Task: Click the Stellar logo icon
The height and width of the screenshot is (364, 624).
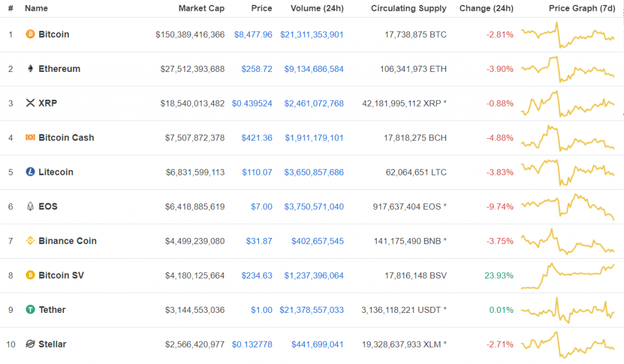Action: click(30, 344)
